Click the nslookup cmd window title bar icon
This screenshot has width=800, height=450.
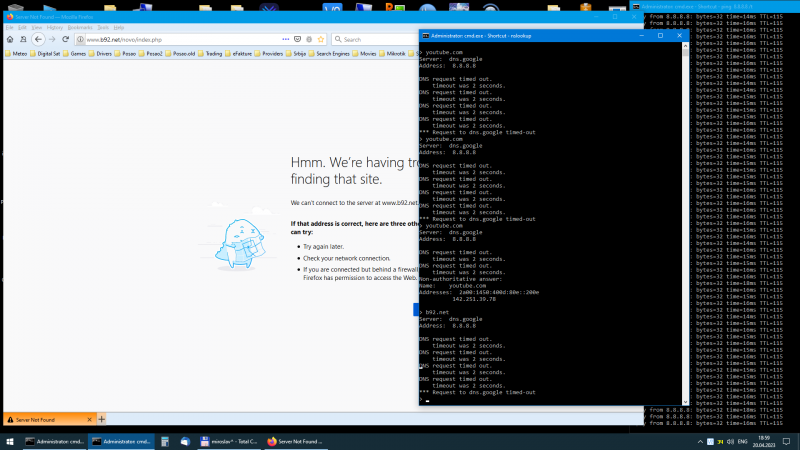pos(426,36)
